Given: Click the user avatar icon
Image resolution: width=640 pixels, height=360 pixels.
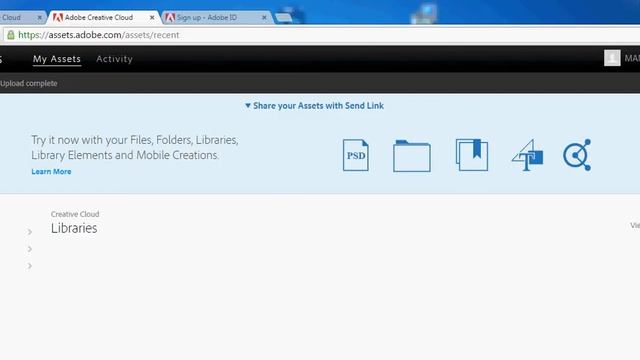Looking at the screenshot, I should pos(612,58).
